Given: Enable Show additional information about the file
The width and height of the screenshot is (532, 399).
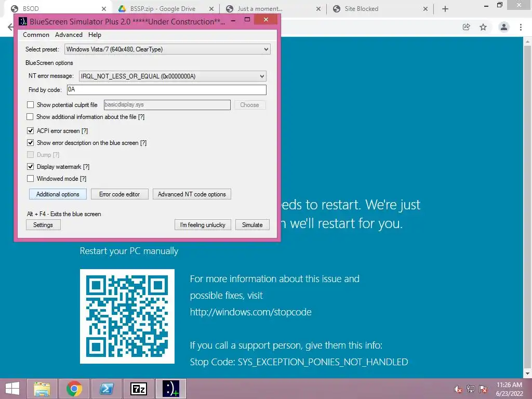Looking at the screenshot, I should click(x=30, y=117).
